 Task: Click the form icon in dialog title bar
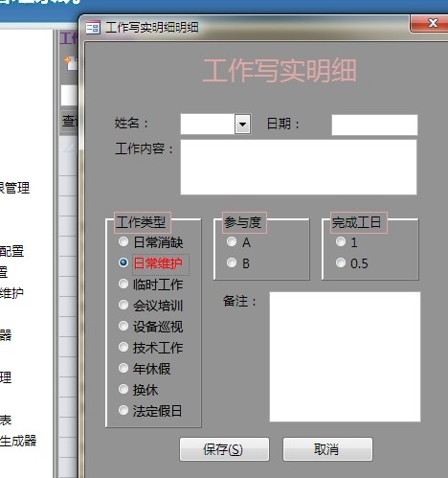click(x=93, y=28)
